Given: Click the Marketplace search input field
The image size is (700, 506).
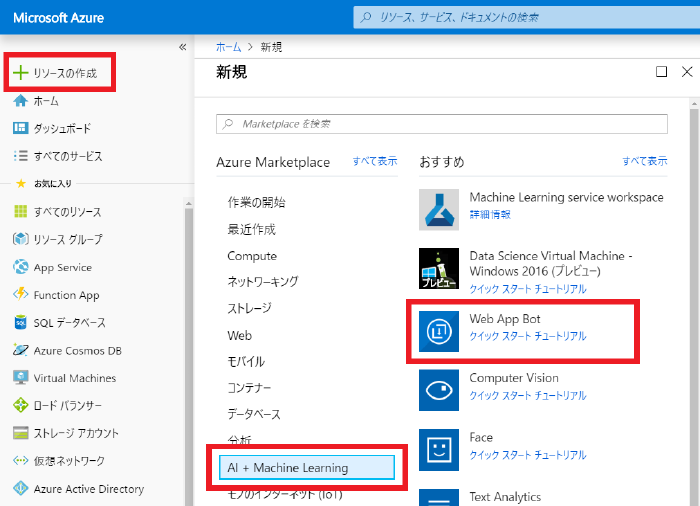Looking at the screenshot, I should point(442,124).
